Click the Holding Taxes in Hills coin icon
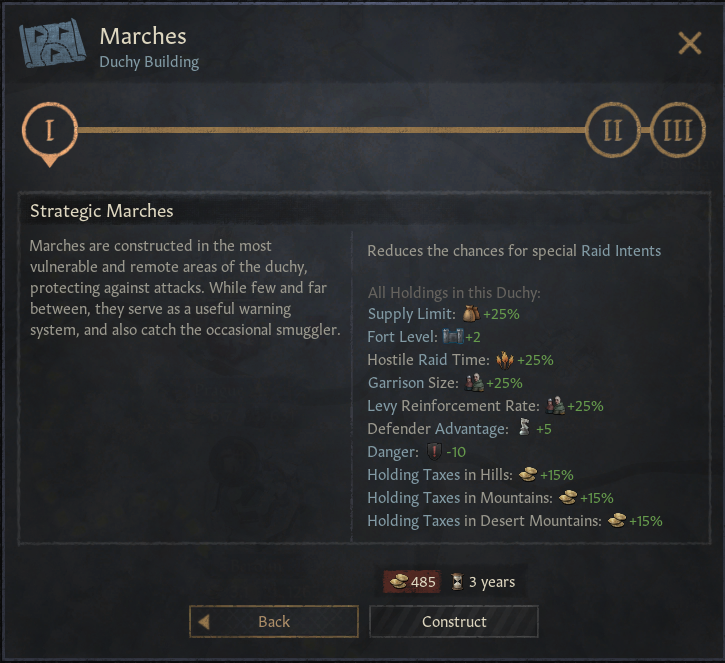Viewport: 725px width, 663px height. point(528,474)
